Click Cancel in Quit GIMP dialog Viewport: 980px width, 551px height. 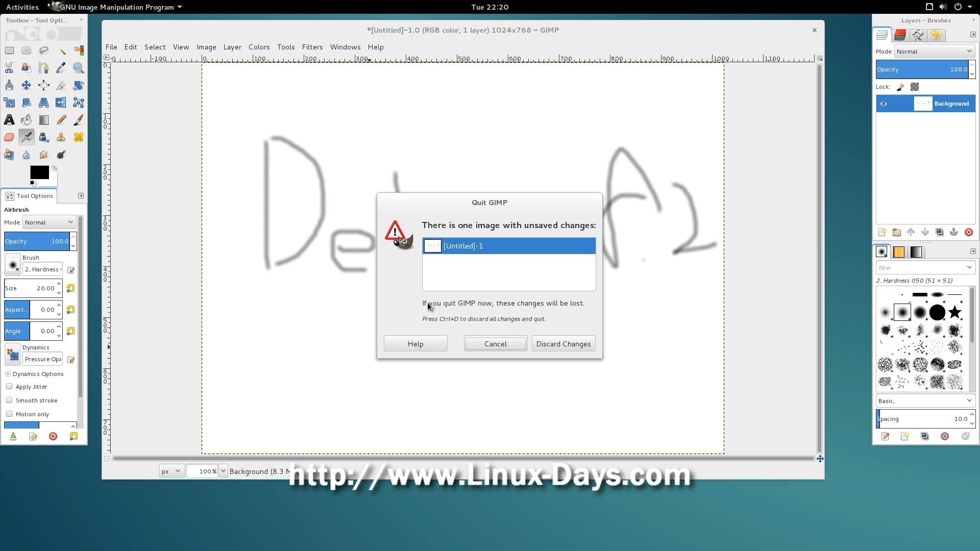point(496,344)
